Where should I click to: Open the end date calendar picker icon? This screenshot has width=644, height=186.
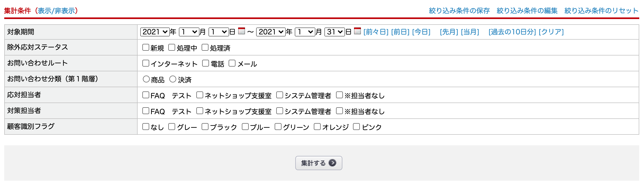(x=357, y=31)
